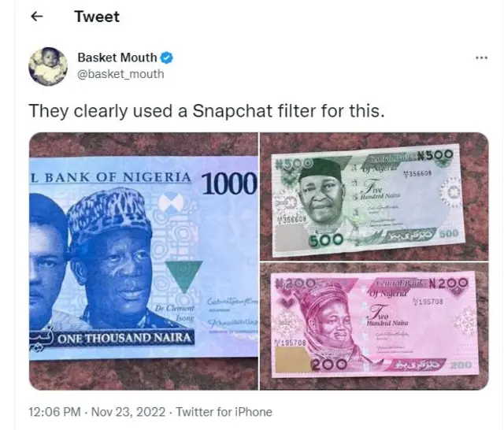The height and width of the screenshot is (430, 504).
Task: Click the N200 denomination on pink note
Action: point(450,283)
